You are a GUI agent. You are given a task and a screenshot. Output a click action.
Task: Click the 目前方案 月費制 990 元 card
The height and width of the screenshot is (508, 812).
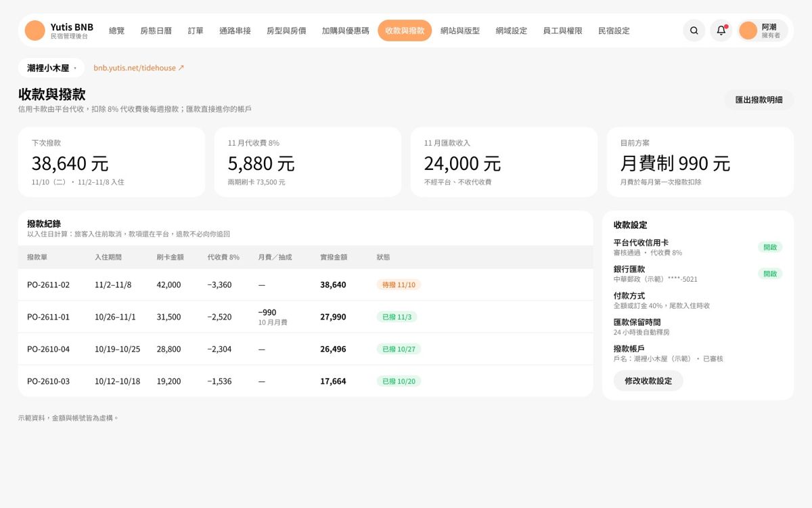[700, 162]
